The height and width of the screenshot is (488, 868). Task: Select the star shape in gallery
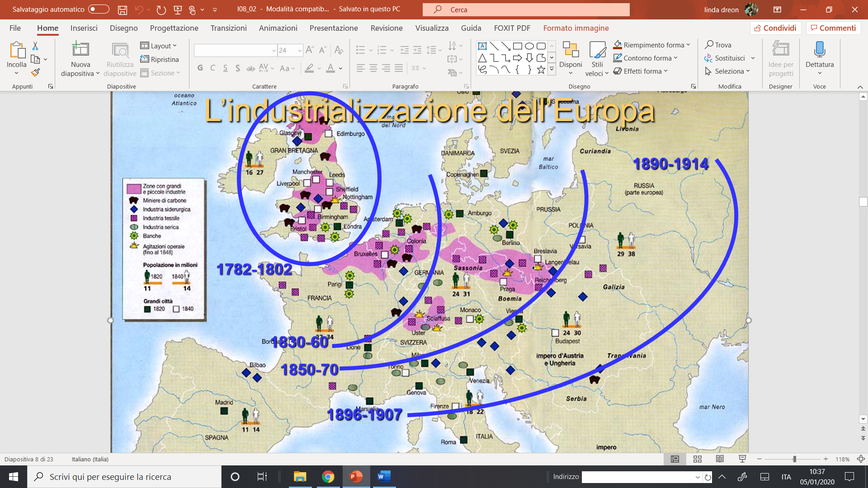tap(541, 70)
